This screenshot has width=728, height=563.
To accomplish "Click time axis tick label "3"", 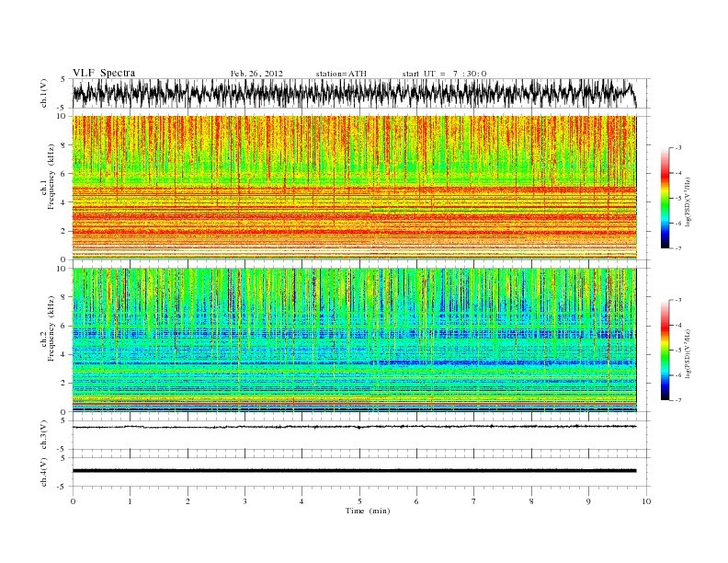I will (245, 501).
